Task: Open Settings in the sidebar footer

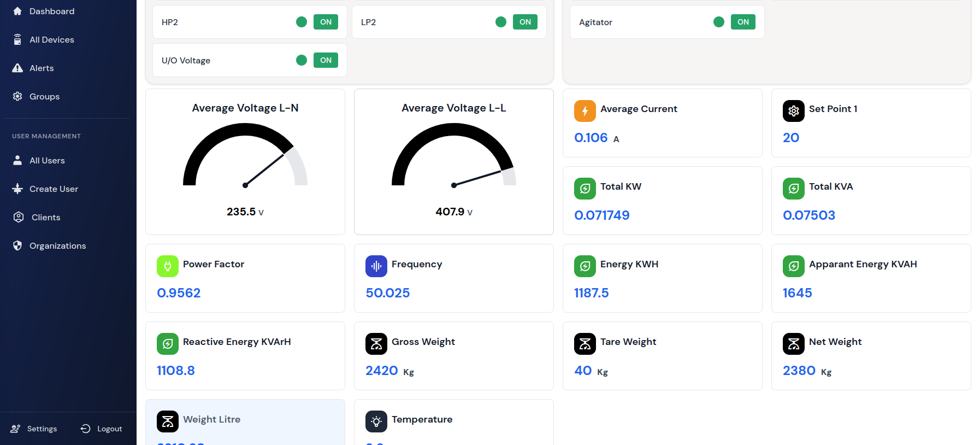Action: coord(34,429)
